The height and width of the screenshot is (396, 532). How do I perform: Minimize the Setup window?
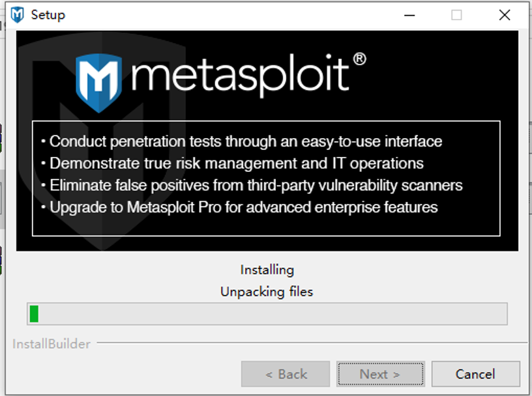coord(409,15)
